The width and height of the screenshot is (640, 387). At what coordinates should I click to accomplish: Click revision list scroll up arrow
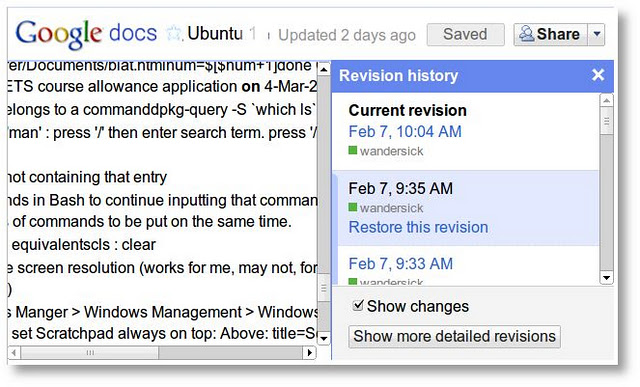[607, 100]
